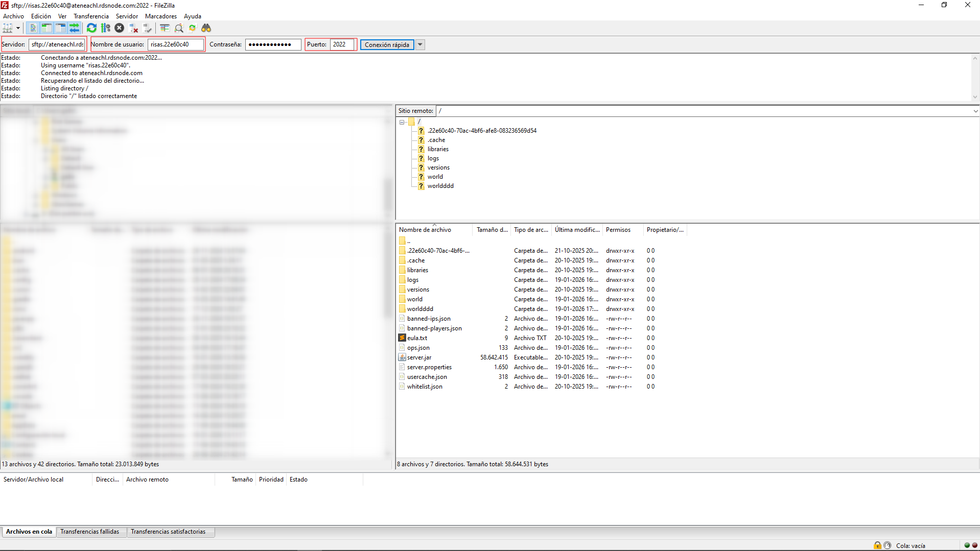Select ops.json in file list

click(418, 348)
